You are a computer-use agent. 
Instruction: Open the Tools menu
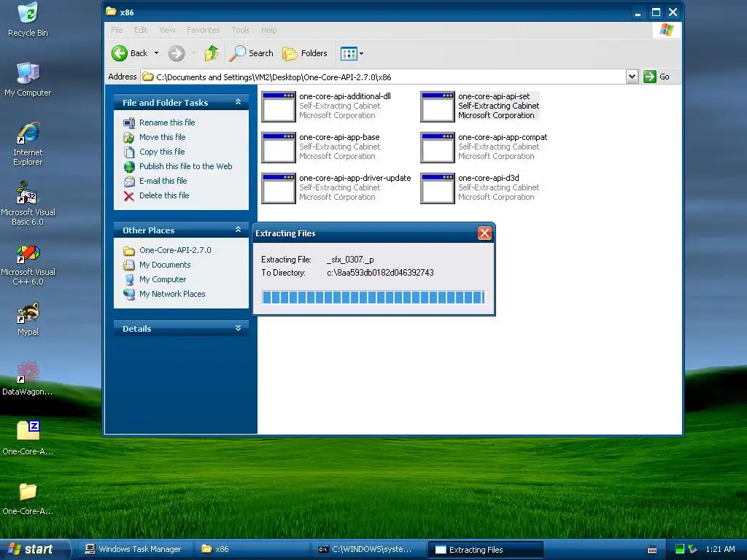(x=241, y=30)
